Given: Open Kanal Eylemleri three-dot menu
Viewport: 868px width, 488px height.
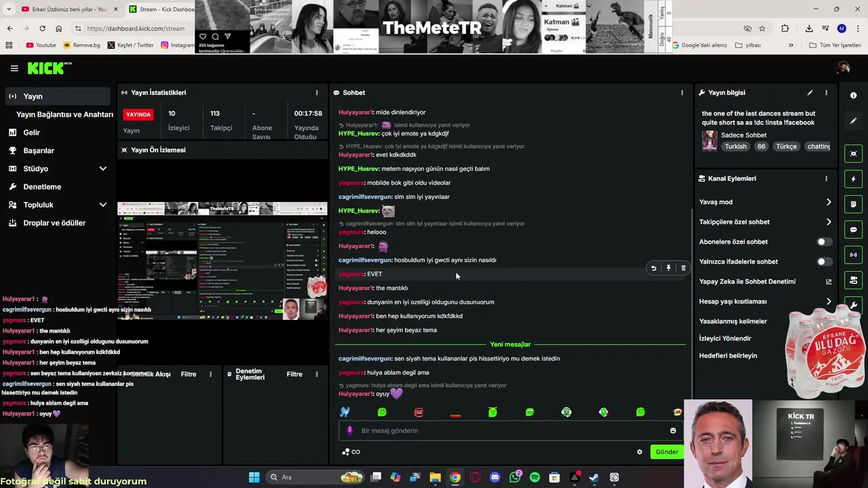Looking at the screenshot, I should click(826, 179).
